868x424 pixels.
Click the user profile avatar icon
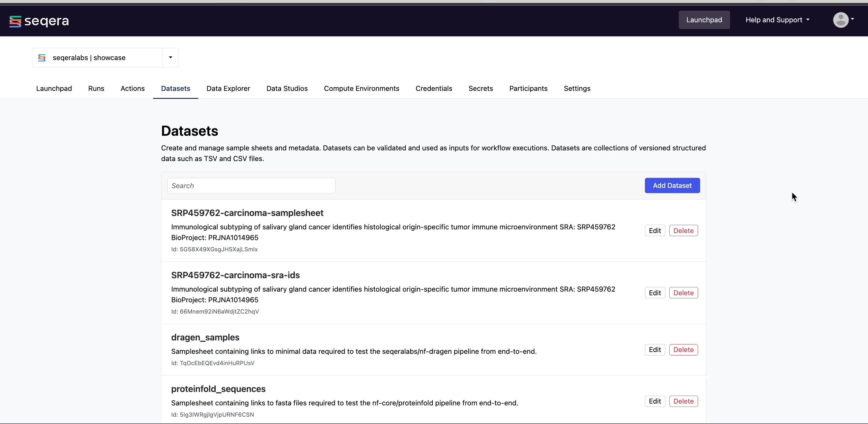(x=841, y=20)
